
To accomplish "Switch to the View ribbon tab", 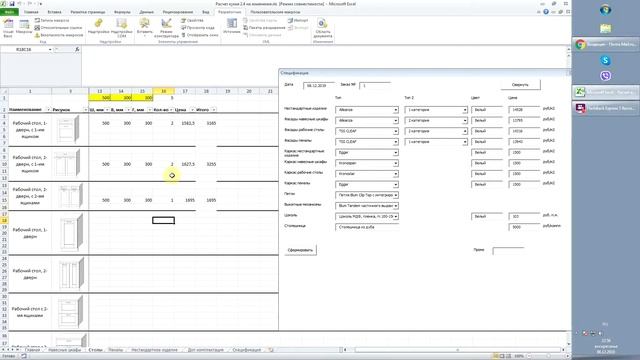I will (206, 12).
